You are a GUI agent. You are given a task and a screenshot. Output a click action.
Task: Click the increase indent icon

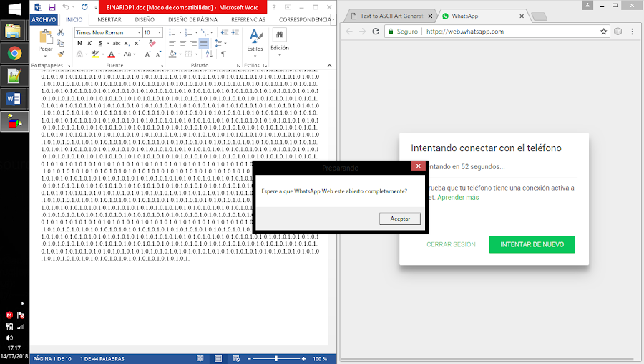click(235, 32)
